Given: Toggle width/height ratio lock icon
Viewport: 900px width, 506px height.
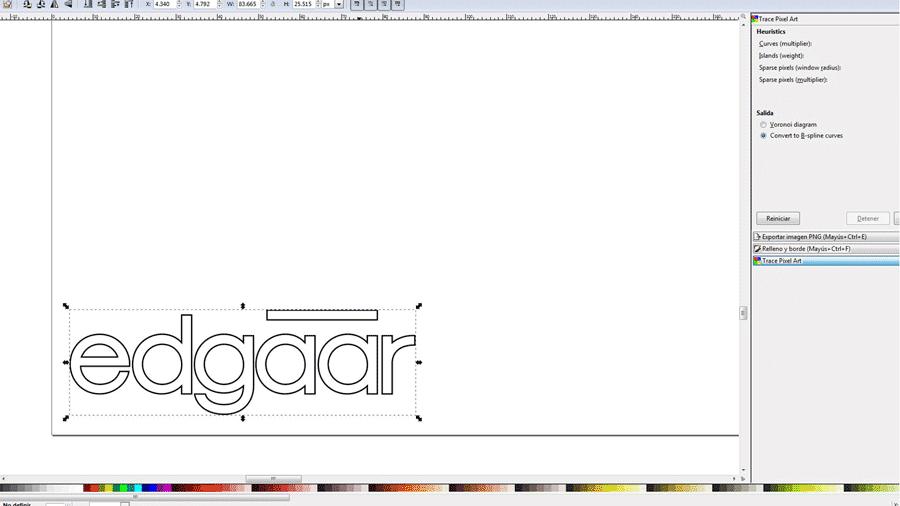Looking at the screenshot, I should pos(273,4).
